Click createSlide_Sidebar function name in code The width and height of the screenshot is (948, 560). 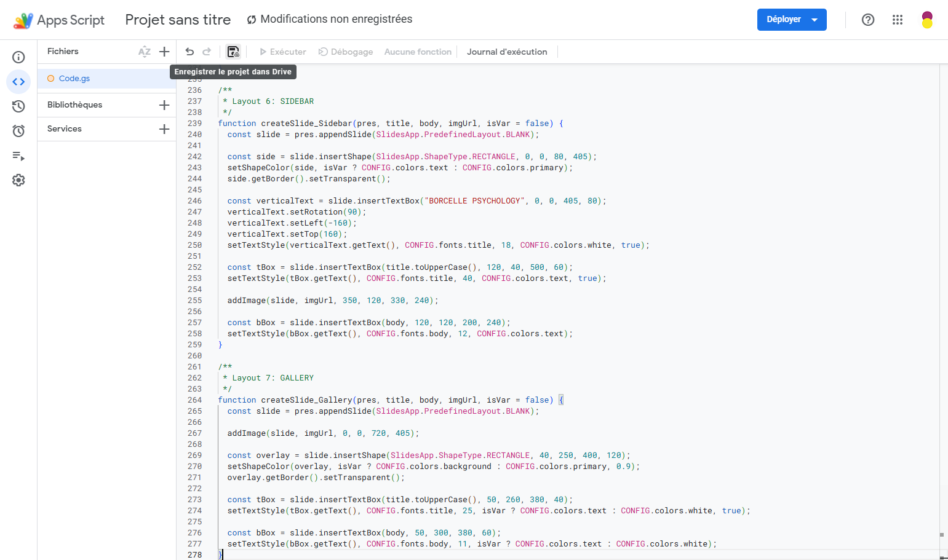pyautogui.click(x=306, y=124)
